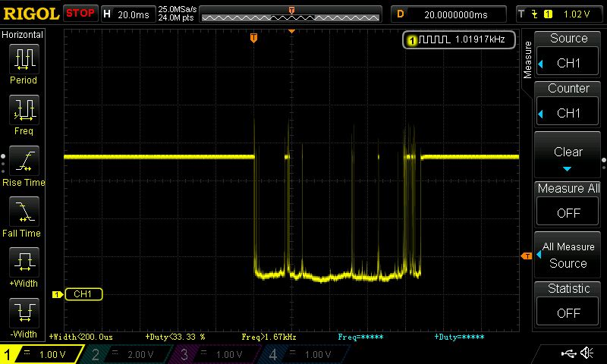The height and width of the screenshot is (364, 607).
Task: Select the Freq measurement icon
Action: point(24,109)
